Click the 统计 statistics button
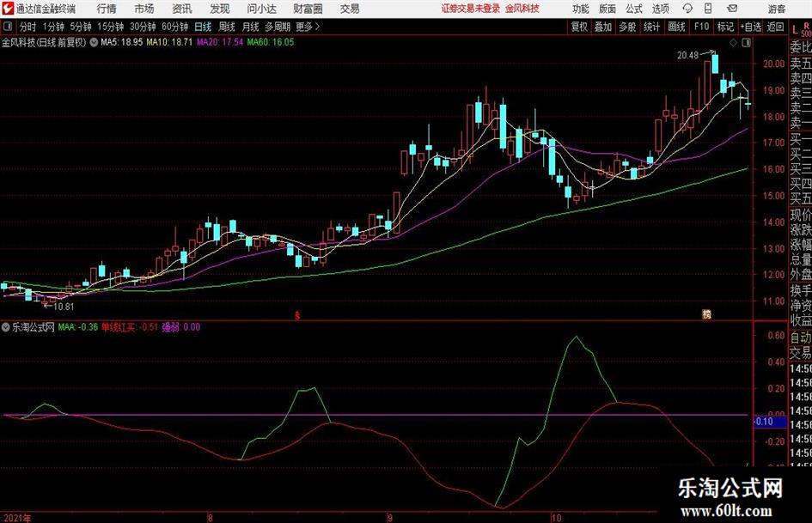This screenshot has width=812, height=523. [x=652, y=27]
